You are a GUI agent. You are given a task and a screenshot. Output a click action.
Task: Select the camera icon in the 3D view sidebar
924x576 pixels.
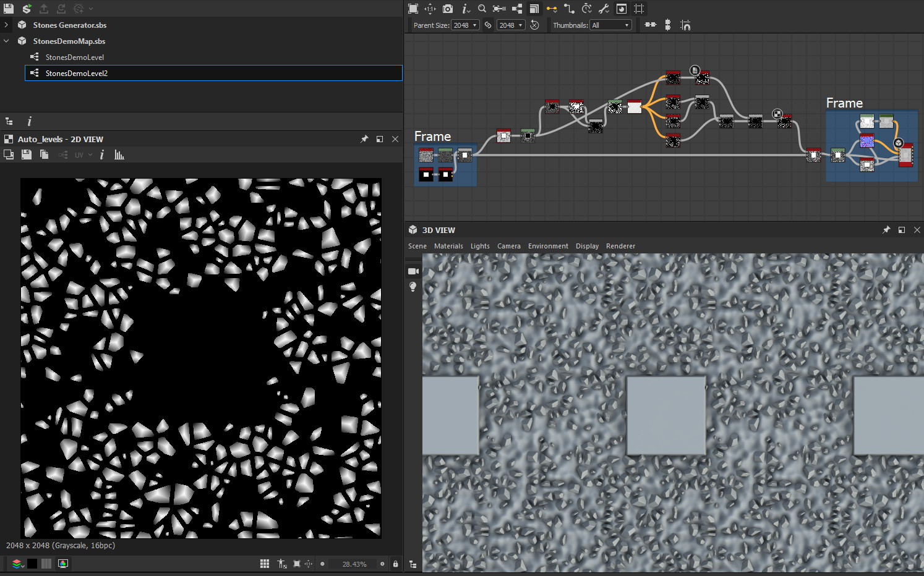(x=413, y=271)
